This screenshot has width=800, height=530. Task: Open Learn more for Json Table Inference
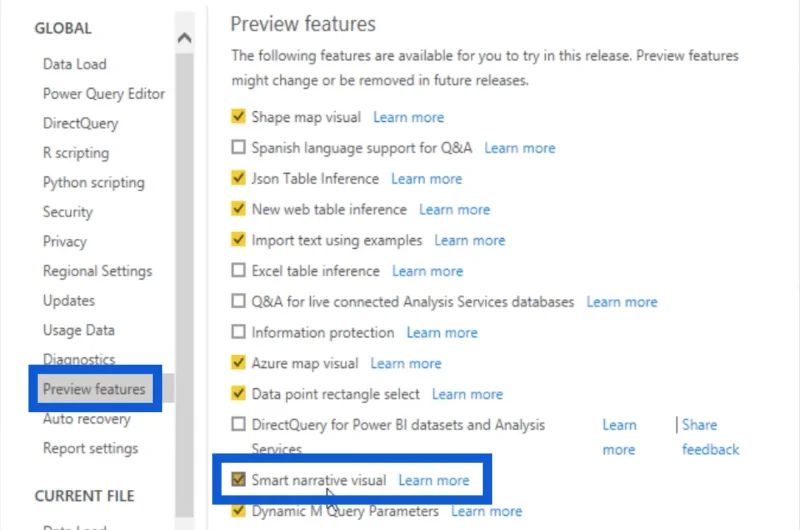coord(427,179)
